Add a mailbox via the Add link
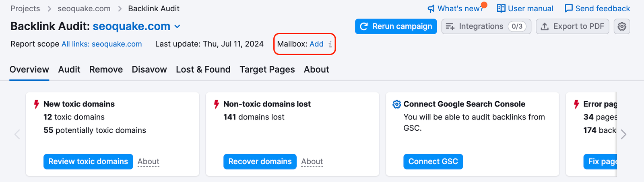The height and width of the screenshot is (182, 644). click(316, 44)
